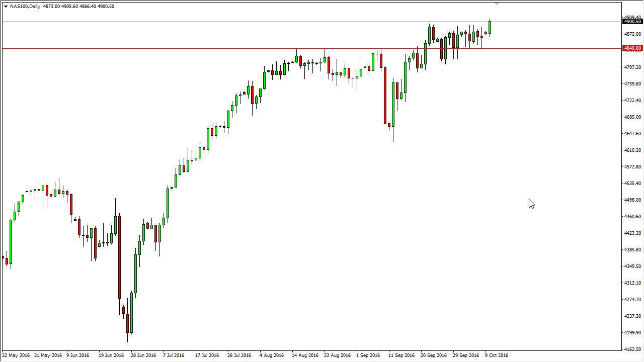Click the 19 Jun 2016 axis label
The image size is (644, 362).
click(111, 355)
